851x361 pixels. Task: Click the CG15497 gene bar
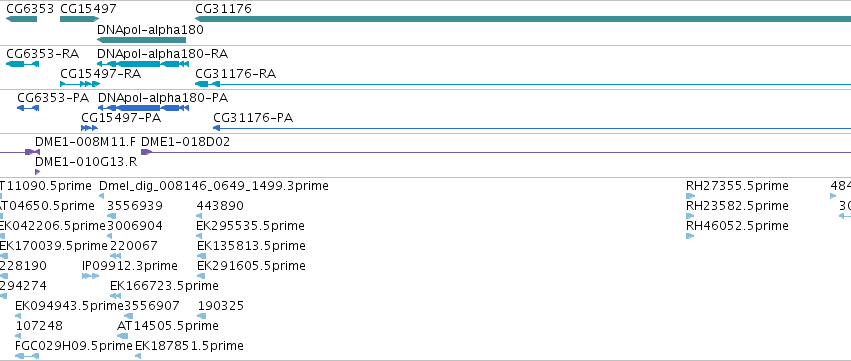[x=79, y=19]
